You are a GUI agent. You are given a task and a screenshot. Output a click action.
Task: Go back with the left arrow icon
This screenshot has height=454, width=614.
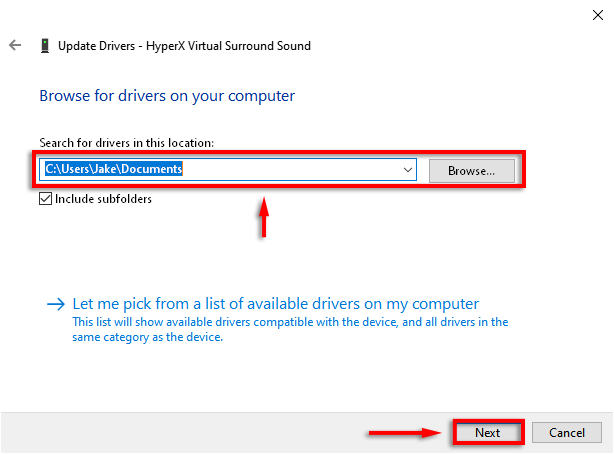(x=15, y=45)
